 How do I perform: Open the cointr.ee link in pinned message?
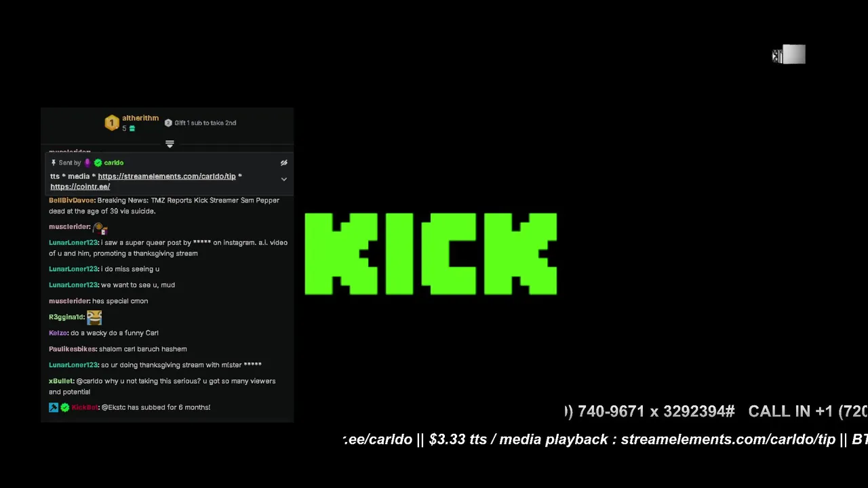(80, 186)
